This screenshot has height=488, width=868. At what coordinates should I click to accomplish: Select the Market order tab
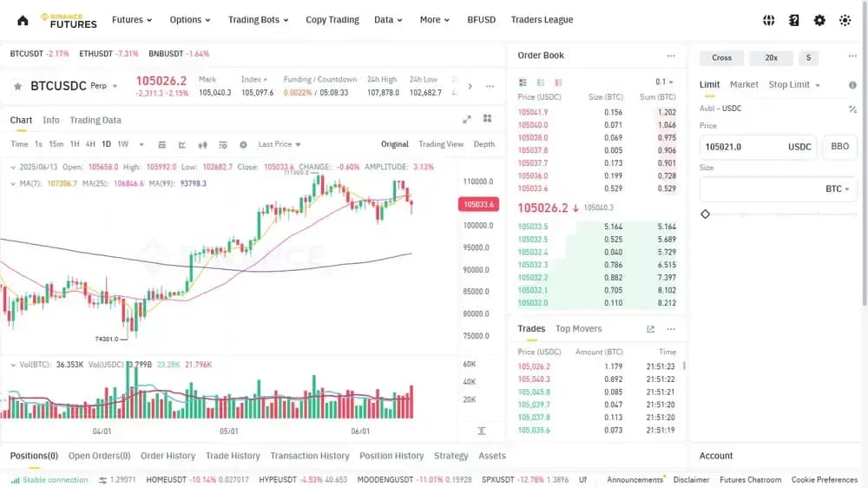[x=744, y=85]
